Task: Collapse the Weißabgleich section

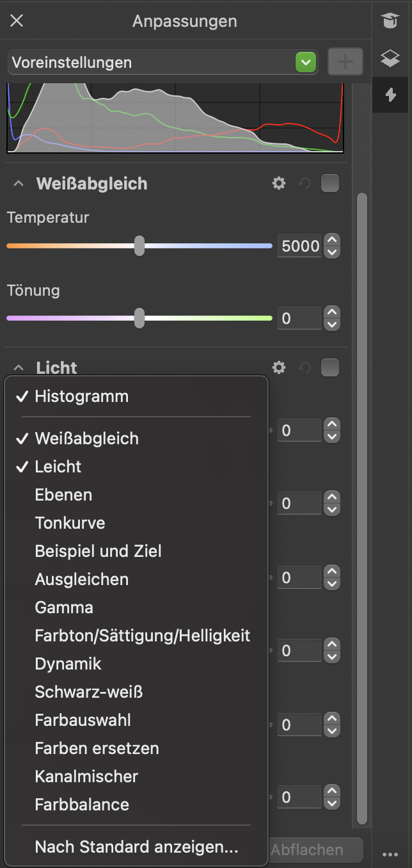Action: 19,184
